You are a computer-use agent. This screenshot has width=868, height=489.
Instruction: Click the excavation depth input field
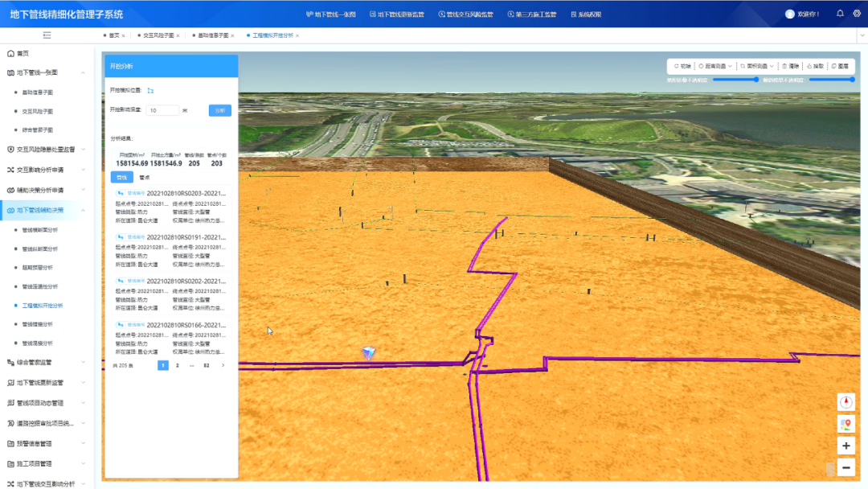[x=162, y=110]
